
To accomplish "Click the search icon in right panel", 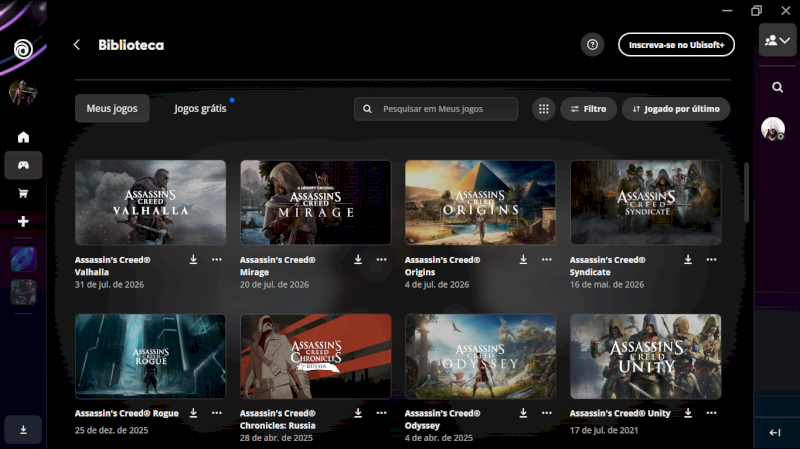I will click(x=778, y=87).
